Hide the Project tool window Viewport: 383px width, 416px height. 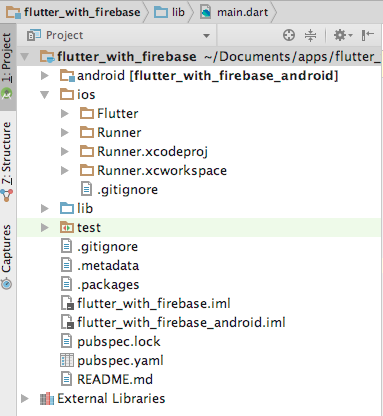tap(368, 35)
